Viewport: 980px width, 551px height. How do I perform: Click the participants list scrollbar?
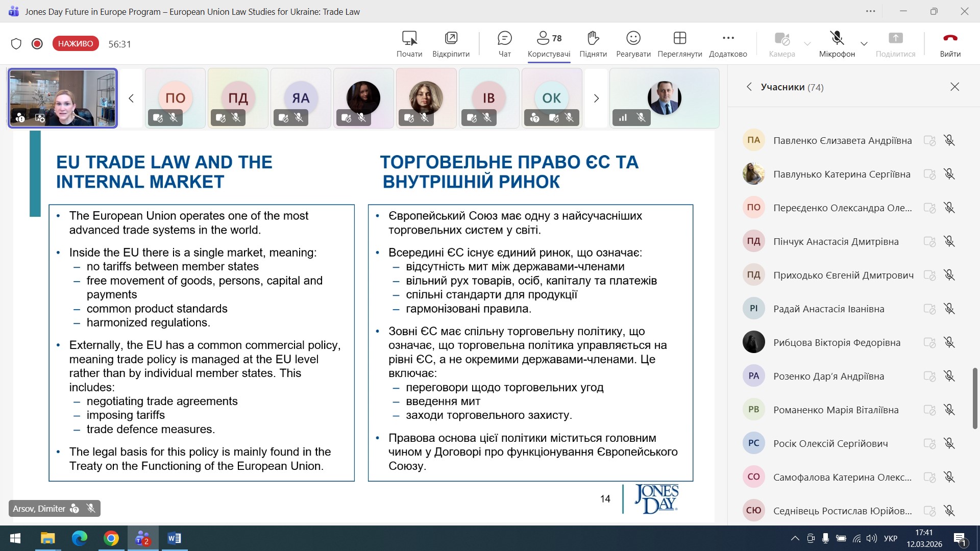click(974, 398)
